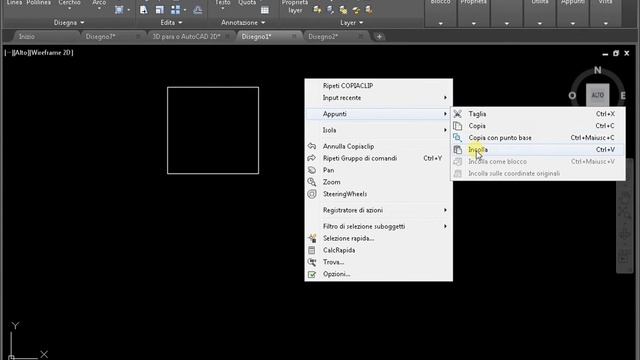Expand the Edita panel dropdown

point(171,22)
